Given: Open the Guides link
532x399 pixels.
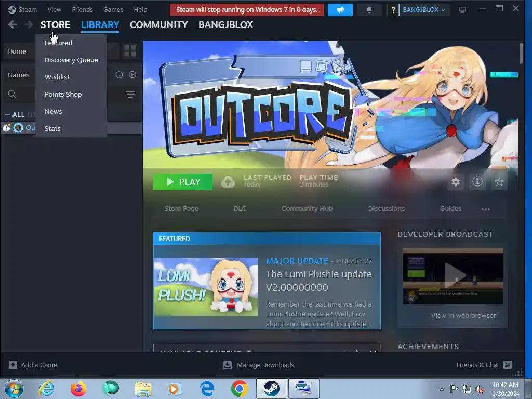Looking at the screenshot, I should (x=450, y=209).
